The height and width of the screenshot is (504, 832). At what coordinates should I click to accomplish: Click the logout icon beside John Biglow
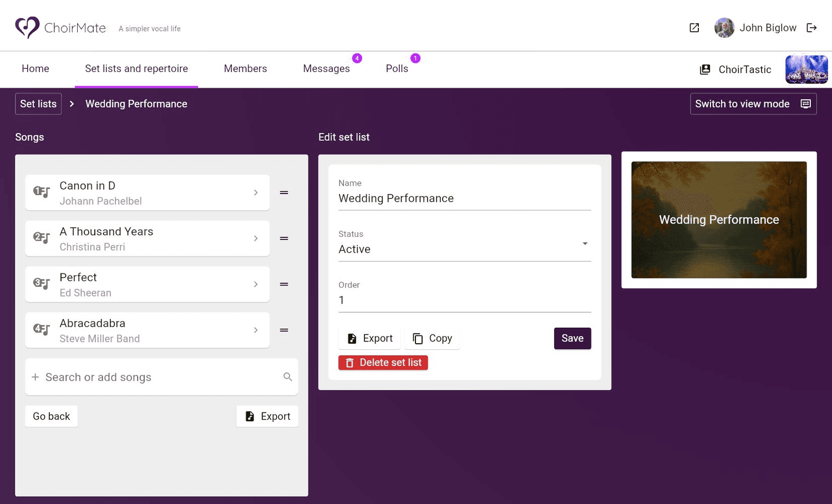(x=811, y=28)
